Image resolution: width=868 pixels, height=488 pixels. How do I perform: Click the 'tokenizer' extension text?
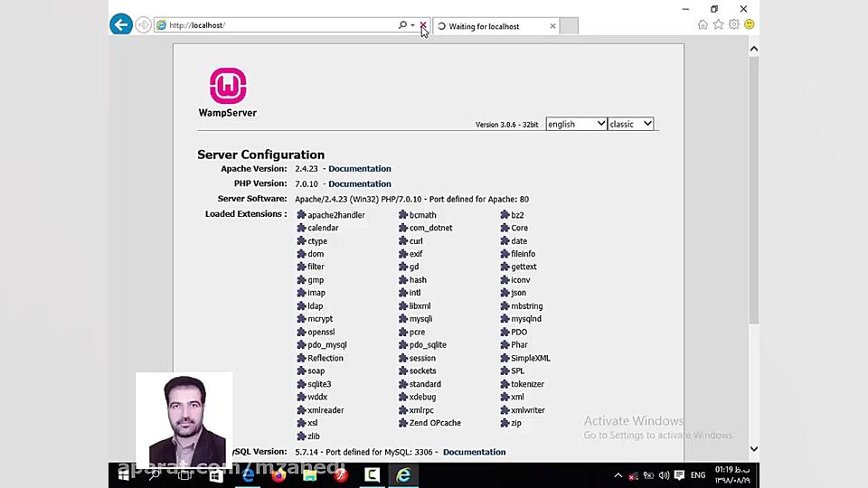point(527,384)
